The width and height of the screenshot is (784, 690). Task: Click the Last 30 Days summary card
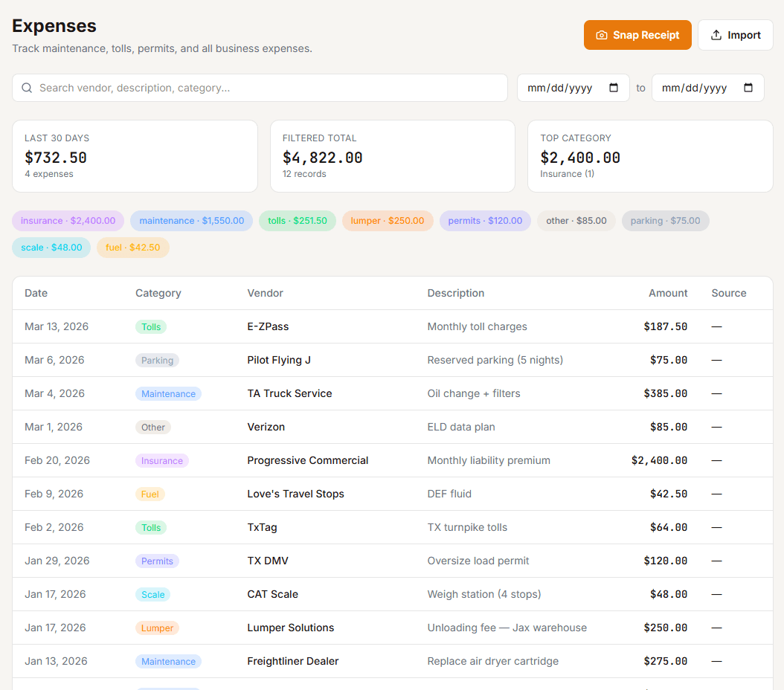pos(135,156)
